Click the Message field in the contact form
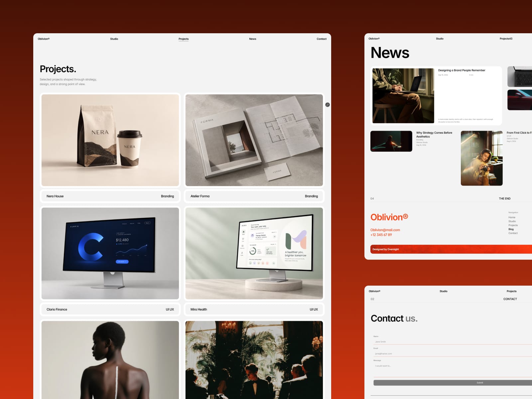Viewport: 532px width, 399px height. [x=453, y=370]
